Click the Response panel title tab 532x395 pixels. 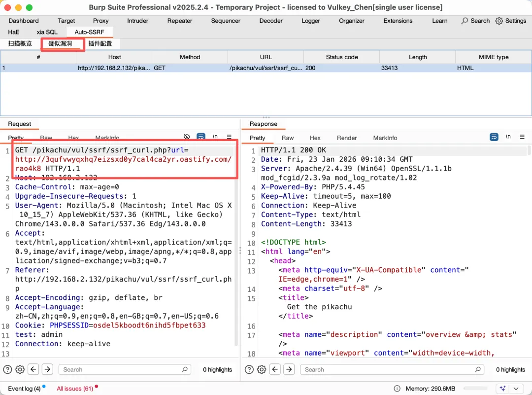click(263, 124)
